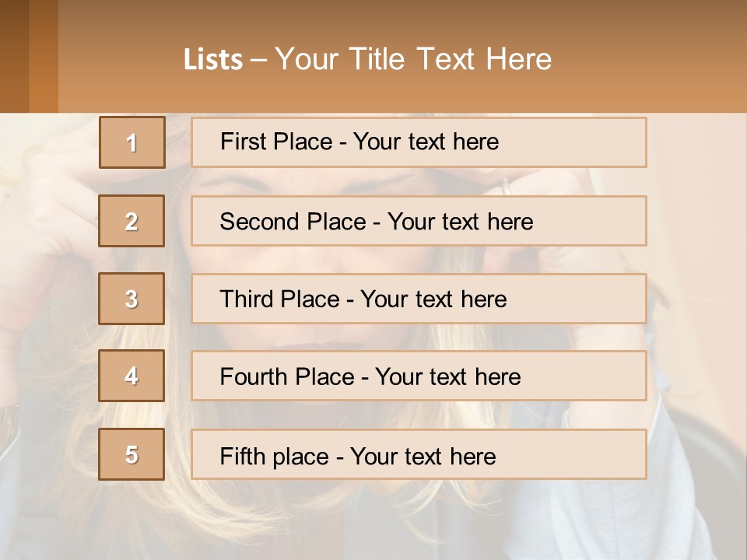The height and width of the screenshot is (560, 747).
Task: Select the dark brown stripe in header corner
Action: coord(14,56)
